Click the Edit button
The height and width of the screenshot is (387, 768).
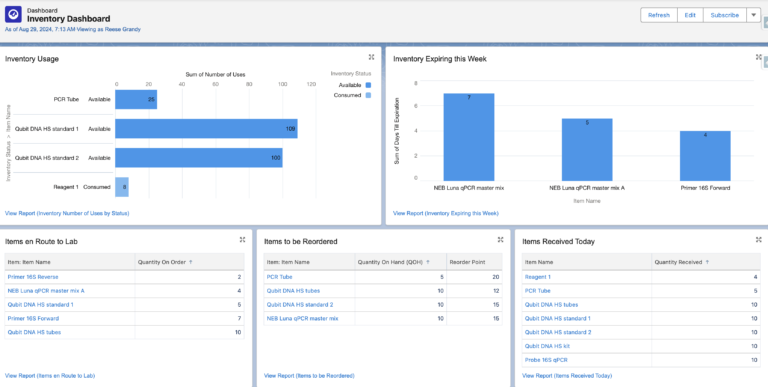pyautogui.click(x=690, y=15)
